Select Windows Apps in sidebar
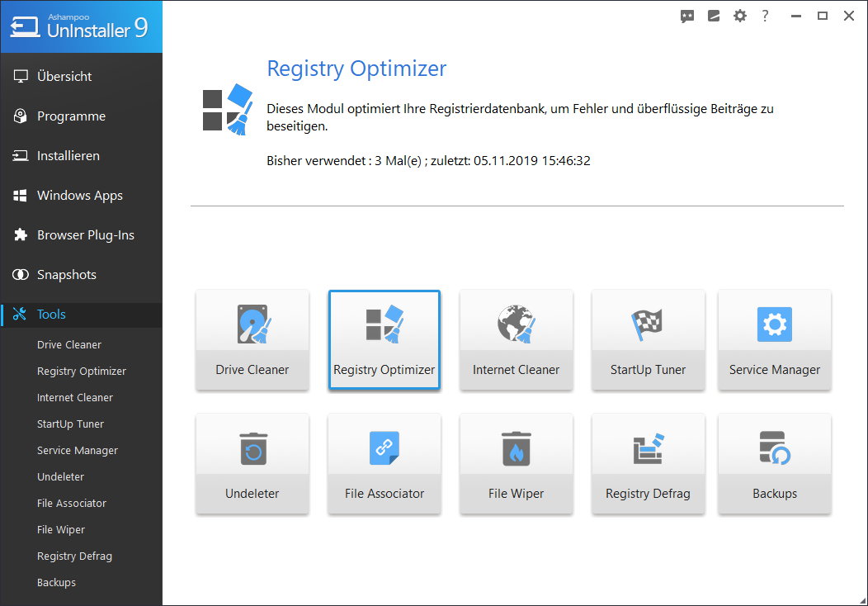Screen dimensions: 868x606 [x=79, y=195]
